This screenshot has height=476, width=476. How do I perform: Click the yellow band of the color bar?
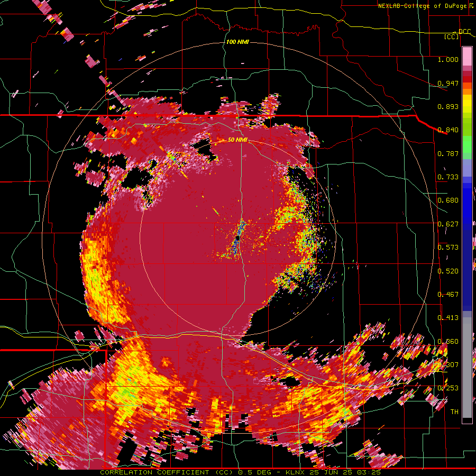tap(467, 104)
